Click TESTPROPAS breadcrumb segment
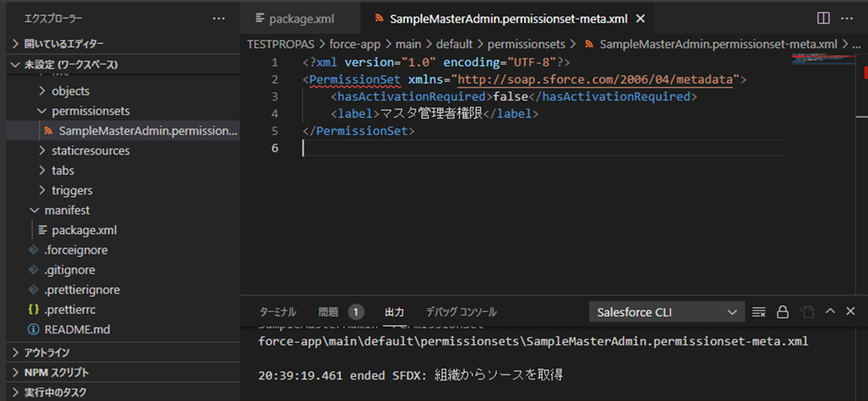This screenshot has width=868, height=401. pos(281,44)
